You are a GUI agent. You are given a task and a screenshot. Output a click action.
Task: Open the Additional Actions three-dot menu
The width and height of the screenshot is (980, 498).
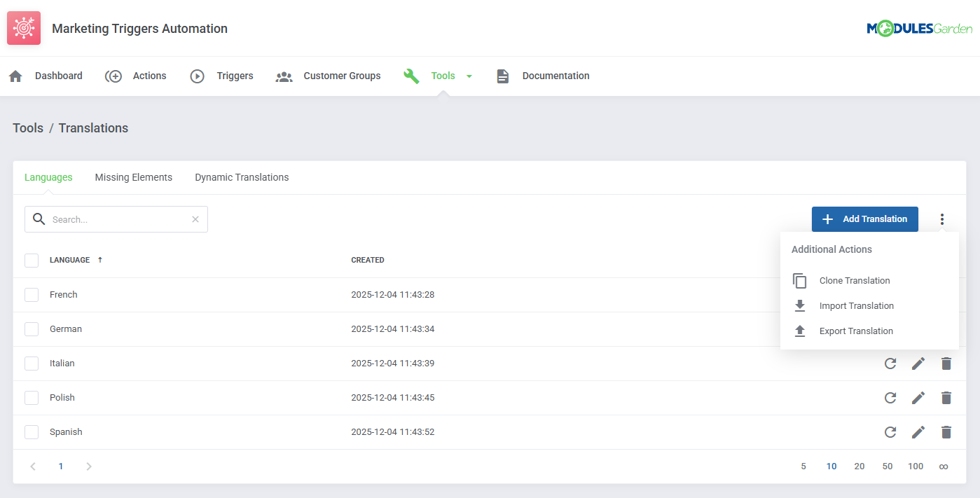pyautogui.click(x=942, y=219)
